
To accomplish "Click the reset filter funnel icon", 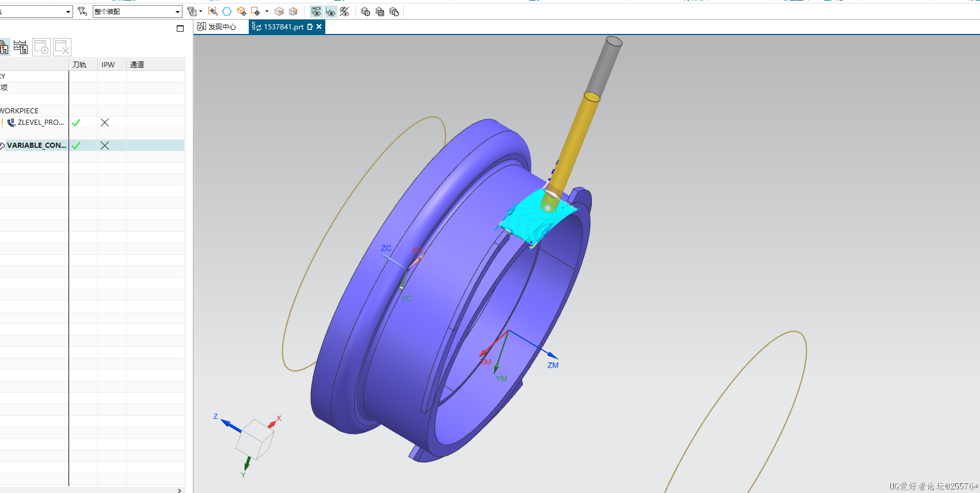I will click(82, 12).
